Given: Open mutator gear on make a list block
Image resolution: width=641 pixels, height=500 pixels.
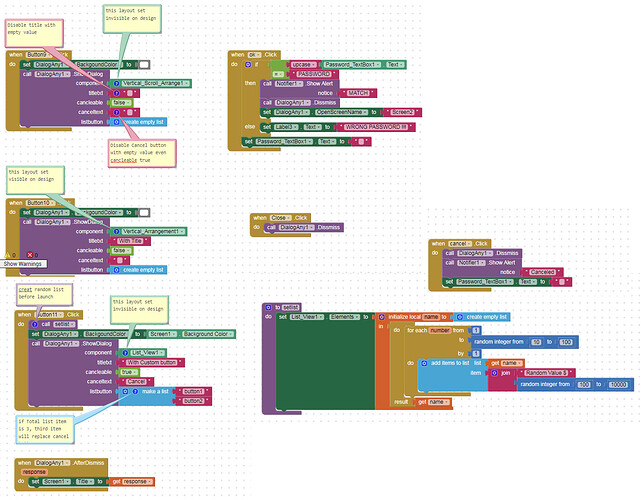Looking at the screenshot, I should coord(126,391).
